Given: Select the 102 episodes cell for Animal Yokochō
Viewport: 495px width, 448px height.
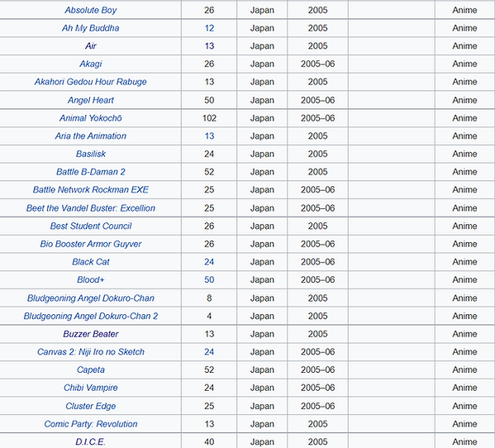Looking at the screenshot, I should pos(209,118).
